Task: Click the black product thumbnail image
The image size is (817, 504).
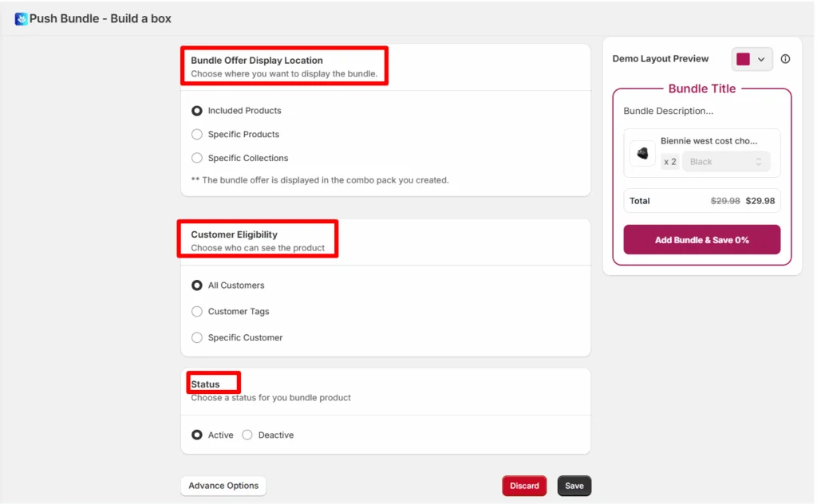Action: [642, 153]
